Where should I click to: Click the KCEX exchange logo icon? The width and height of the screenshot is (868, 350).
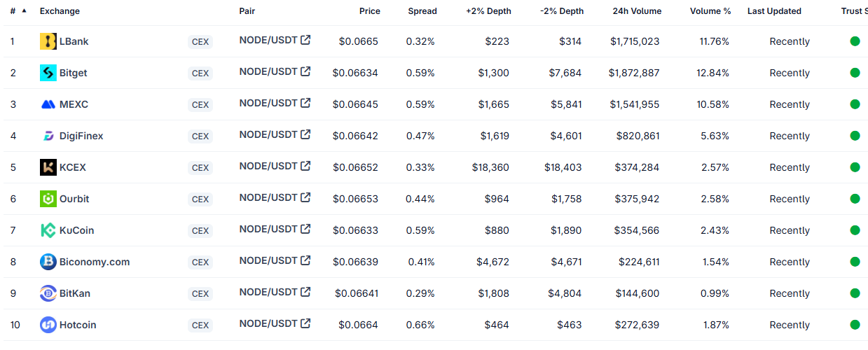(48, 167)
